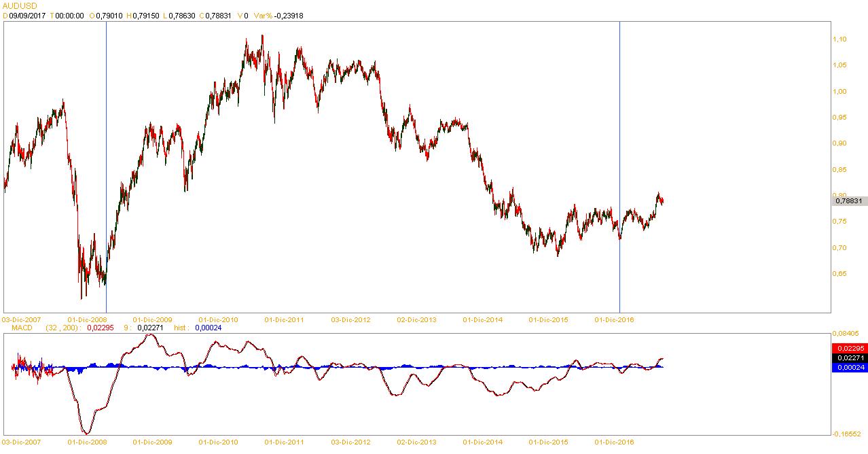Click the blue 0,00024 tag on MACD axis
This screenshot has height=454, width=868.
click(849, 367)
